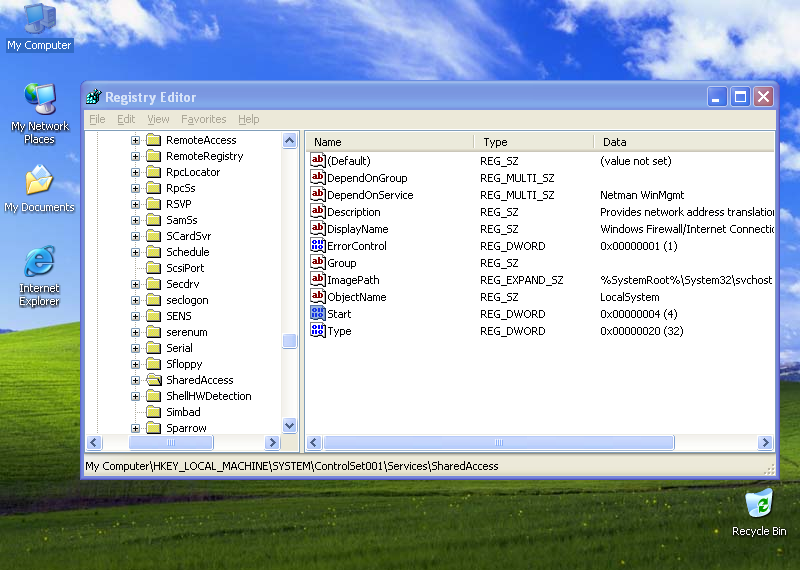Expand the Serial key

click(x=135, y=348)
